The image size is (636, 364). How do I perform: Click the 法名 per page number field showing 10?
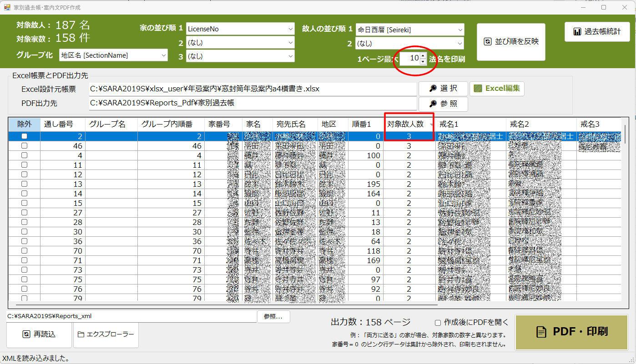[409, 59]
